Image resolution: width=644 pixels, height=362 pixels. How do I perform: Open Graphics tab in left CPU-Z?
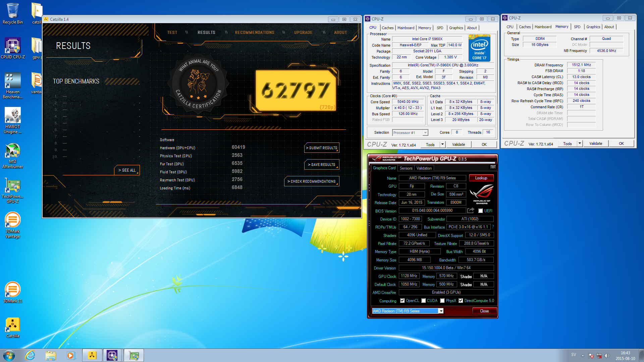[456, 28]
